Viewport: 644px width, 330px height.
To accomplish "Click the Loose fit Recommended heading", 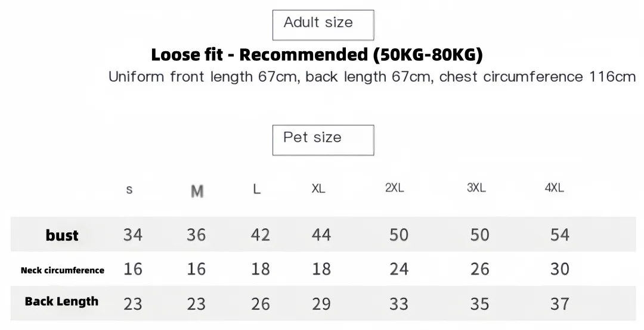I will (x=317, y=55).
